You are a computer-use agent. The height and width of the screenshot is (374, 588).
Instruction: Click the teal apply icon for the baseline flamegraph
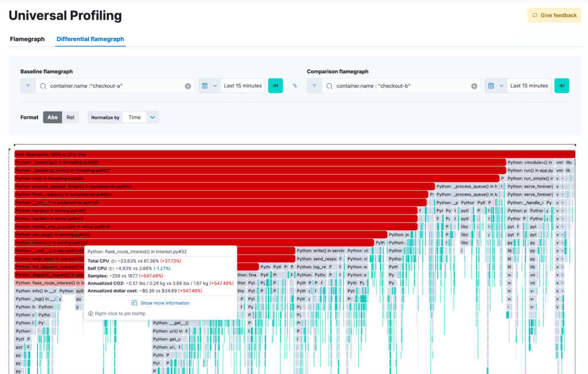click(276, 85)
